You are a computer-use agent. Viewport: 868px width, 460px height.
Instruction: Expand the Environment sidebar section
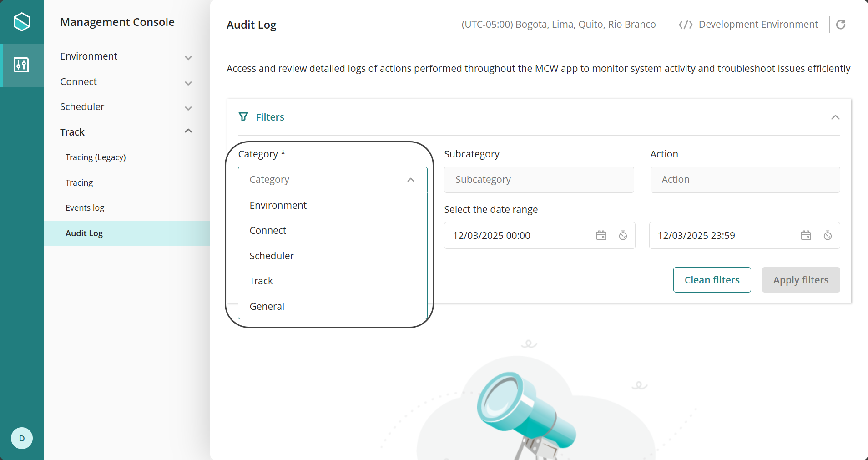(x=188, y=57)
